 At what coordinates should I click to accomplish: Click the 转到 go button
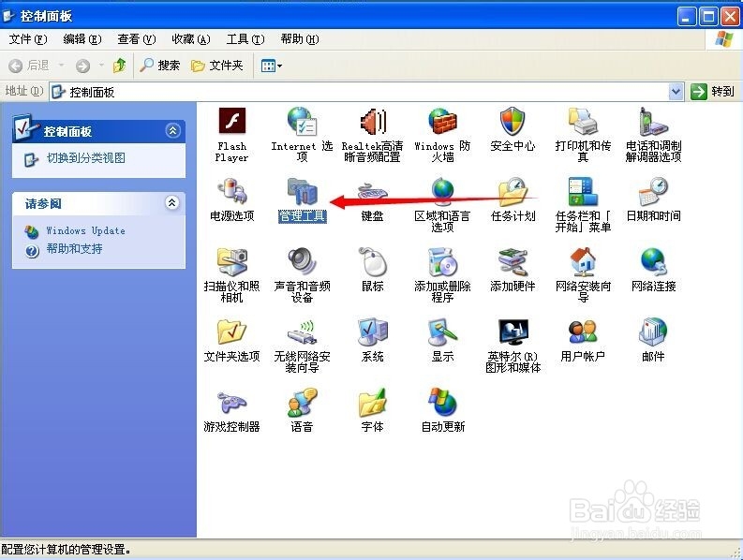point(713,92)
